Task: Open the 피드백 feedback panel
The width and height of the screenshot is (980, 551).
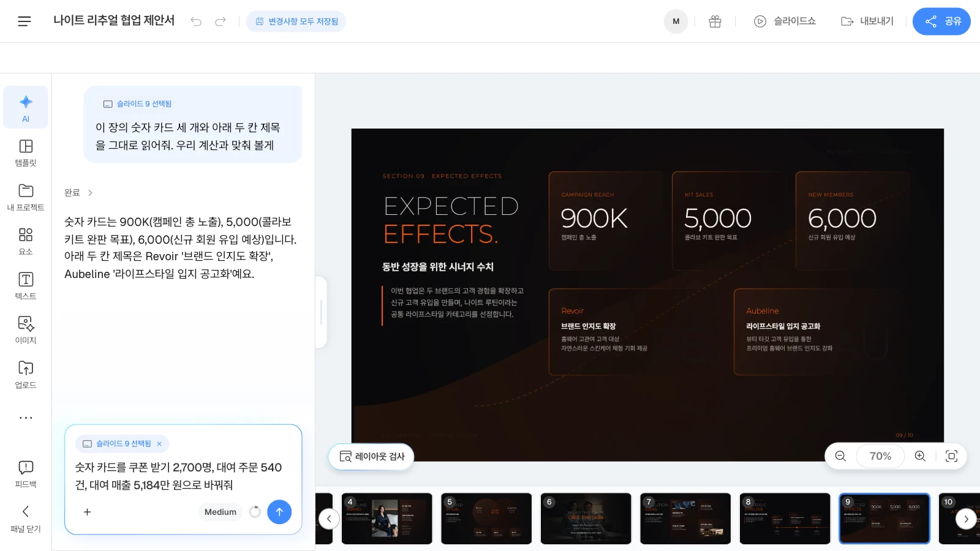Action: coord(26,473)
